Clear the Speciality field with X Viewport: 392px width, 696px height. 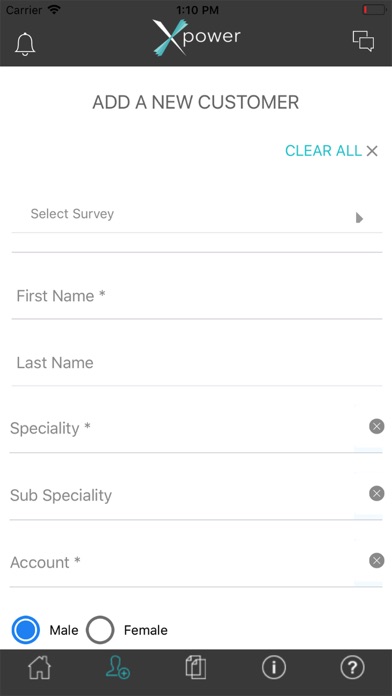pyautogui.click(x=376, y=427)
